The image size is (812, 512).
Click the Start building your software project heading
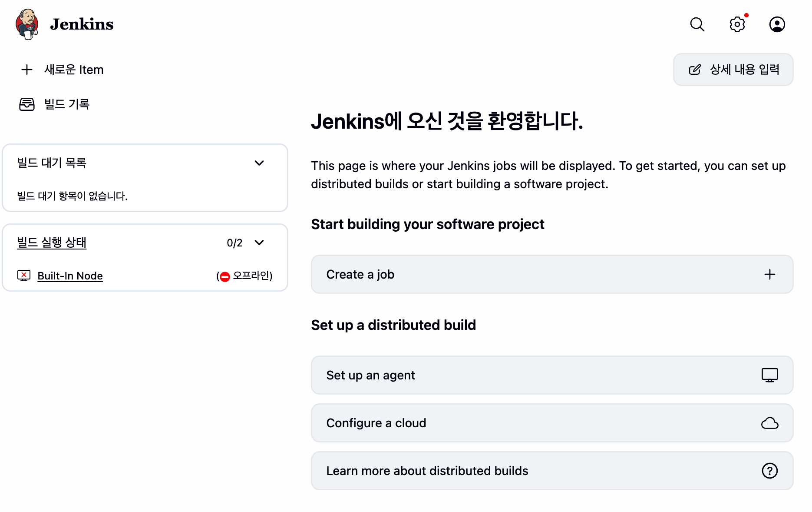[428, 224]
